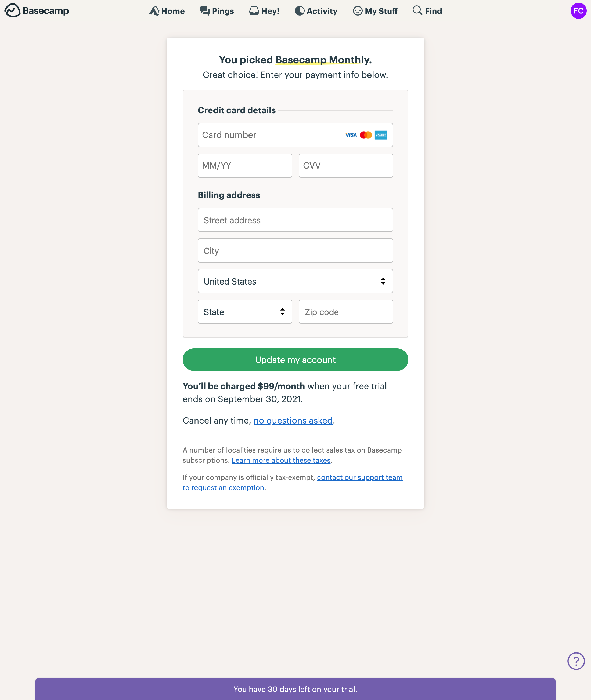
Task: Click the Zip code field
Action: coord(345,312)
